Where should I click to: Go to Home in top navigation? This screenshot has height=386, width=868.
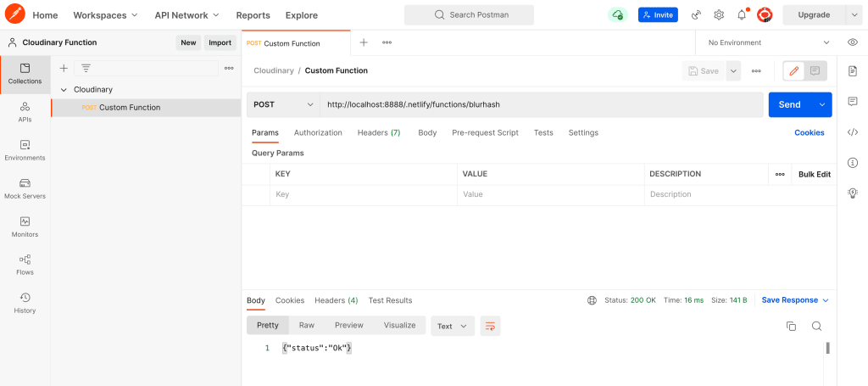(46, 15)
